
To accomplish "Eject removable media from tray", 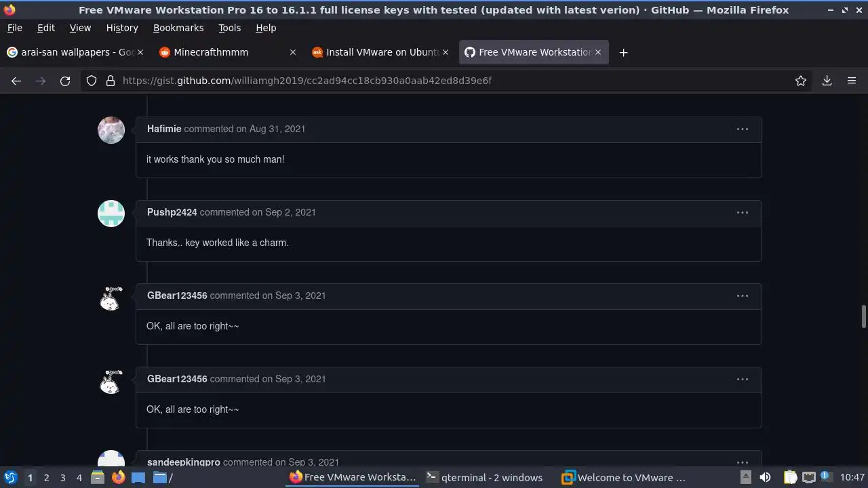I will pyautogui.click(x=745, y=477).
